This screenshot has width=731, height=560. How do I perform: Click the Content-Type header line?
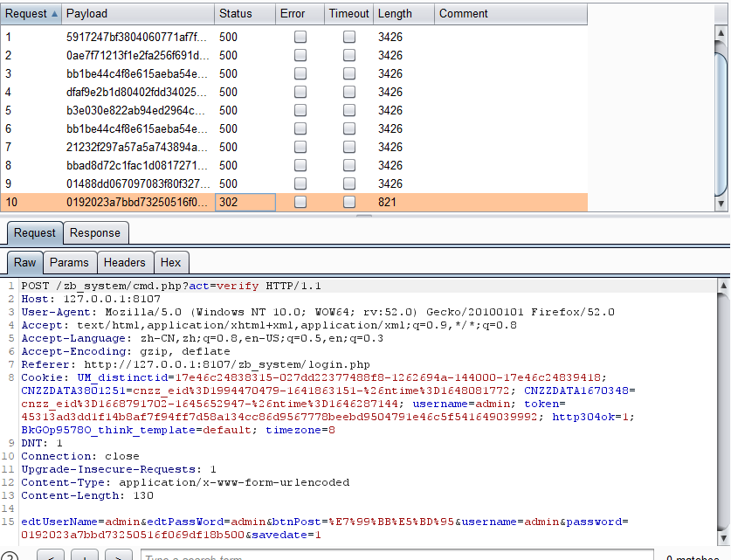(185, 482)
